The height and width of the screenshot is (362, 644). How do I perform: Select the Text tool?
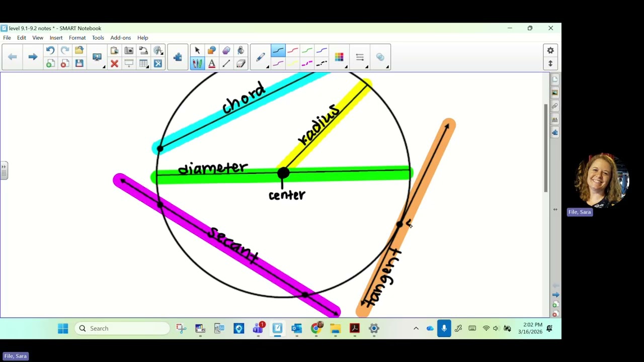coord(212,63)
